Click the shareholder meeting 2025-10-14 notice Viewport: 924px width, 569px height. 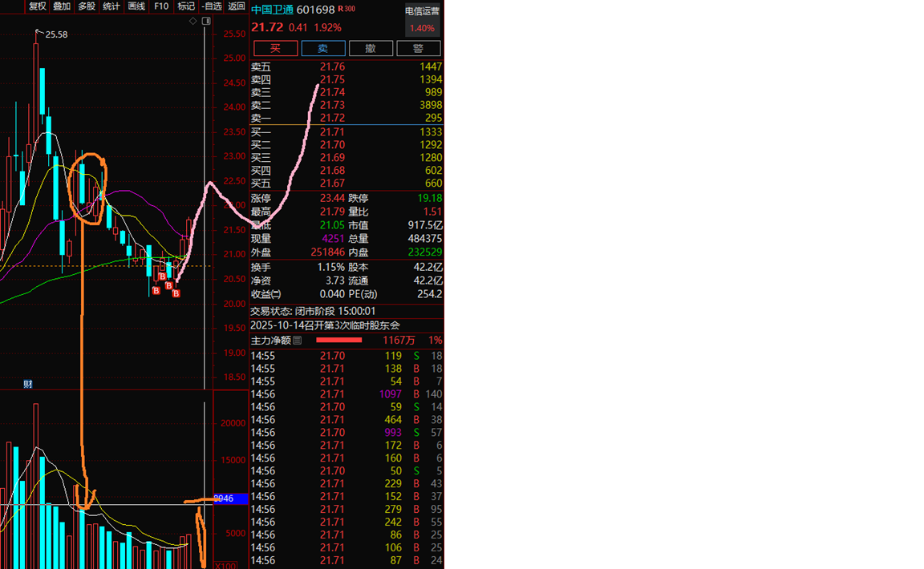(326, 325)
